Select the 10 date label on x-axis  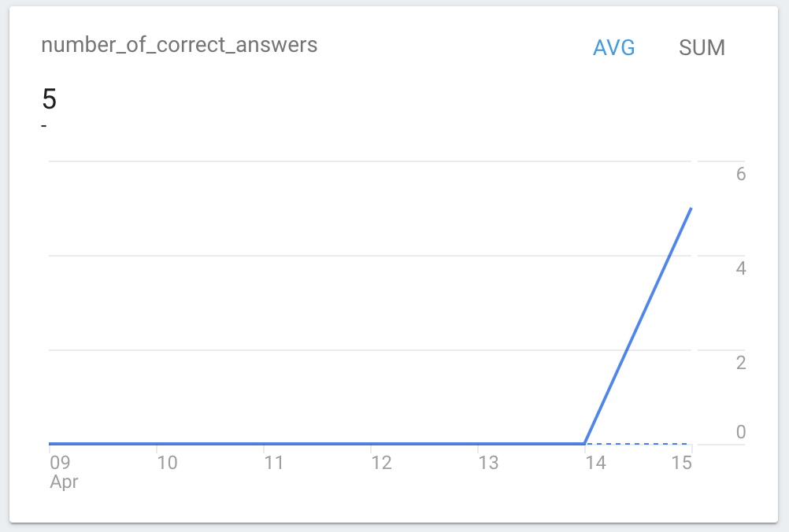click(167, 463)
